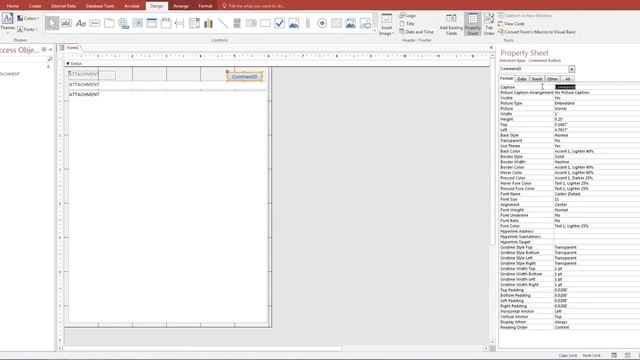The image size is (640, 360).
Task: Choose the Unbound Object Frame control
Action: tap(294, 23)
